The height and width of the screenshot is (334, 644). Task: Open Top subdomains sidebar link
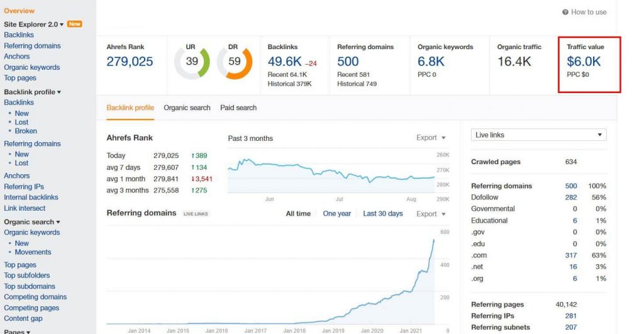tap(30, 286)
